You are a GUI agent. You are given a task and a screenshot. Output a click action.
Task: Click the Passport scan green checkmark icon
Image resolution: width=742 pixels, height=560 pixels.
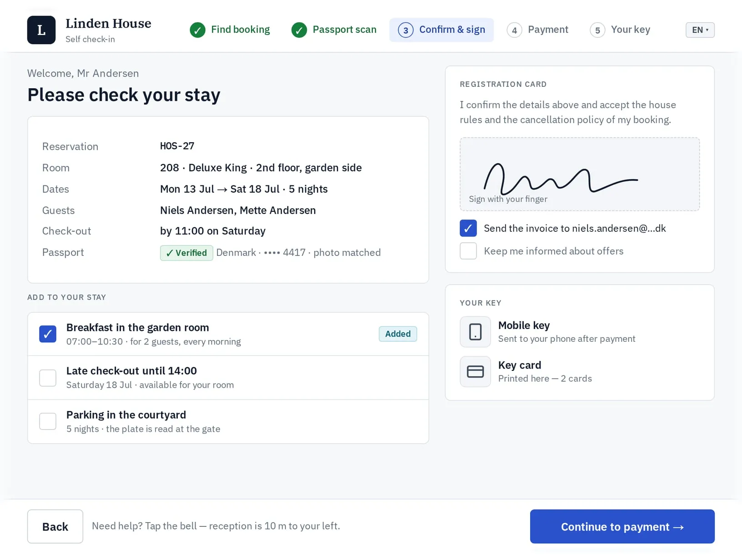tap(299, 30)
